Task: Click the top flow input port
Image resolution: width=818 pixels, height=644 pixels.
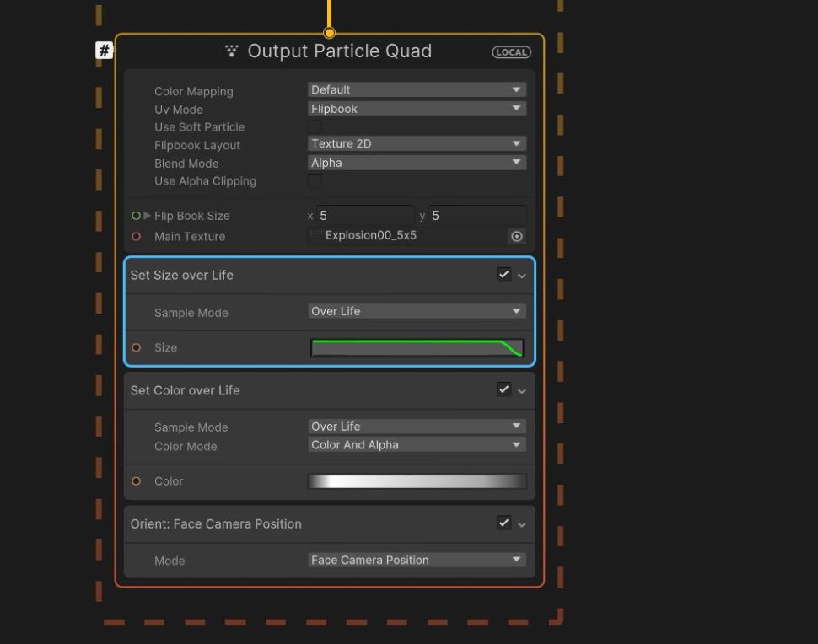Action: coord(329,34)
